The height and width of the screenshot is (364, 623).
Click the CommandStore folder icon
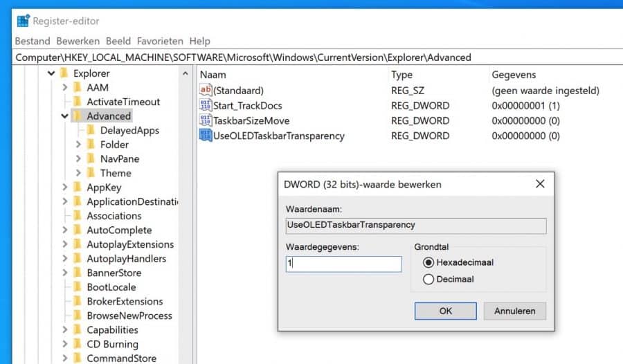[x=78, y=358]
